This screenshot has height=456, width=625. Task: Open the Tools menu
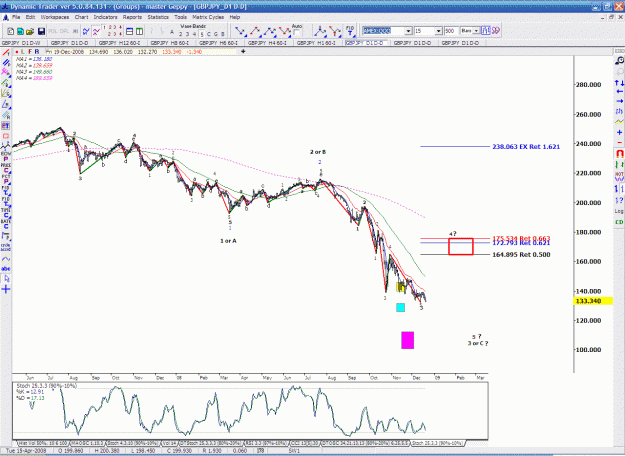click(x=180, y=17)
